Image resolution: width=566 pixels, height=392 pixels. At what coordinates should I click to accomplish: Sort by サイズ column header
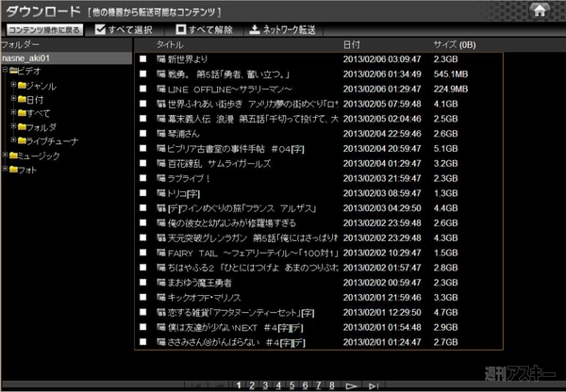[x=455, y=44]
